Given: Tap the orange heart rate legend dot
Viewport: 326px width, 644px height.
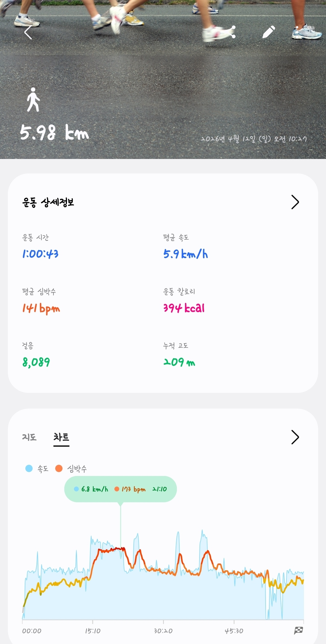Looking at the screenshot, I should (59, 468).
